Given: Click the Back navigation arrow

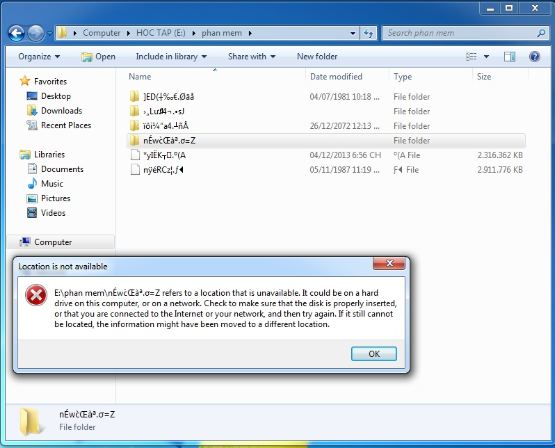Looking at the screenshot, I should click(x=16, y=33).
